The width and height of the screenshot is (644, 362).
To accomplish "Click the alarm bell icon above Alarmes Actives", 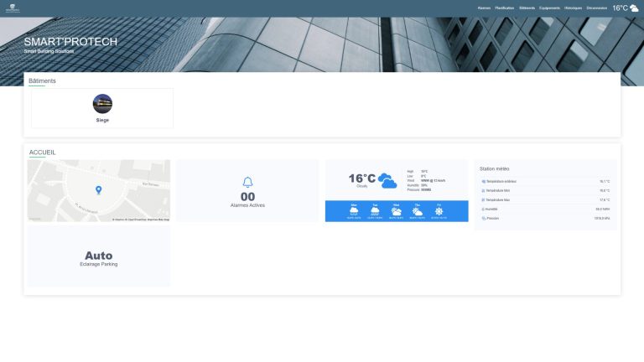I will click(x=247, y=182).
